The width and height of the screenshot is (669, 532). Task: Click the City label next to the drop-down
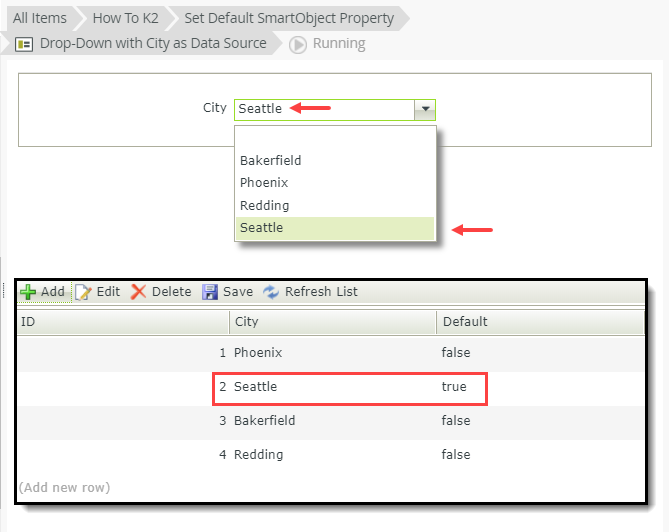pos(215,108)
